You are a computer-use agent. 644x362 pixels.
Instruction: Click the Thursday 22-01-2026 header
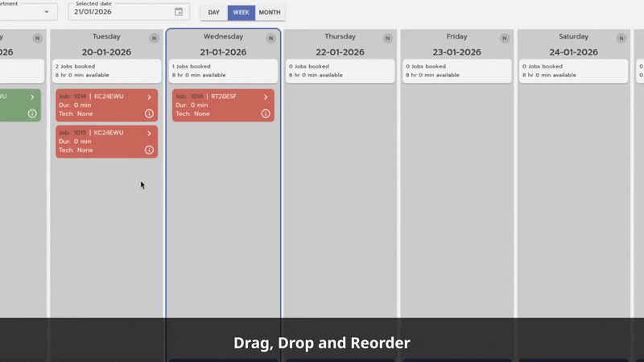340,44
